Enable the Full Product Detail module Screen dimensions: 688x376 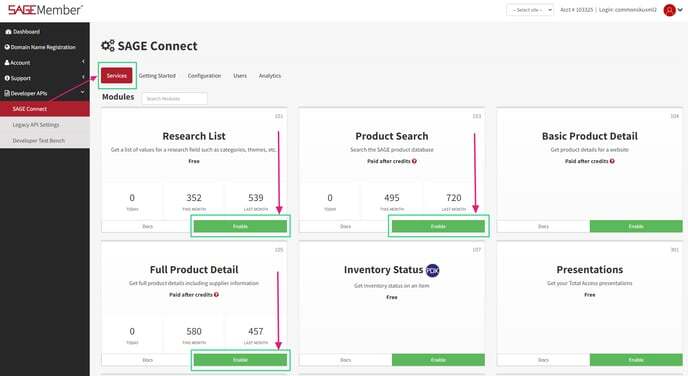click(240, 360)
